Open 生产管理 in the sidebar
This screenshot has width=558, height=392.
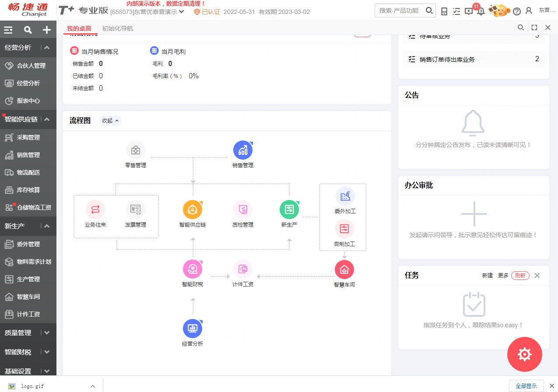tap(28, 279)
